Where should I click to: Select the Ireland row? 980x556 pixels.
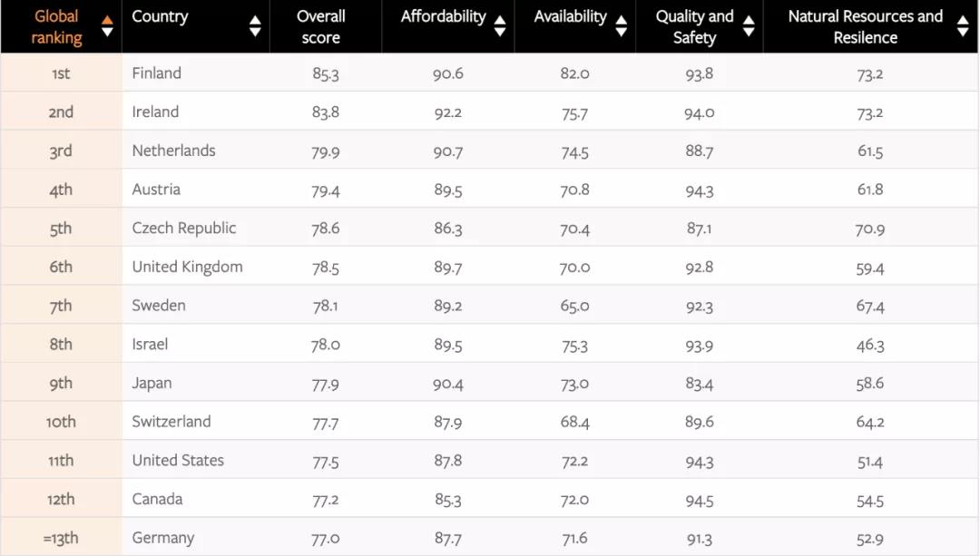pos(490,112)
